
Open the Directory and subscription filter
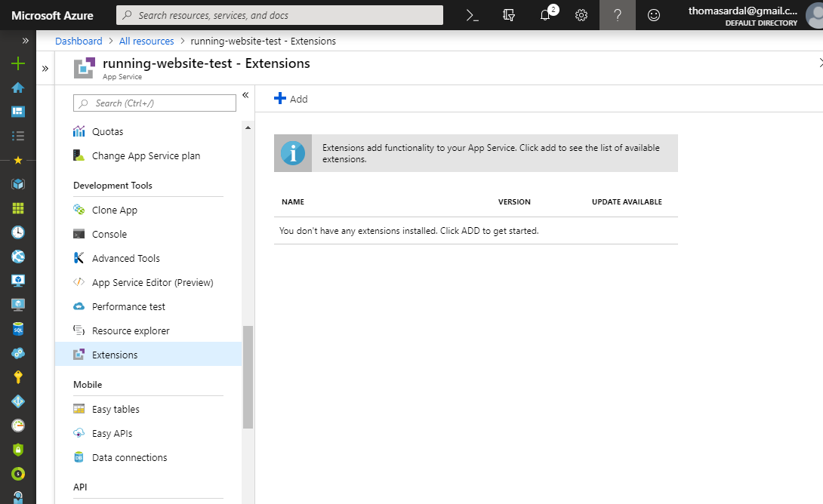tap(509, 15)
